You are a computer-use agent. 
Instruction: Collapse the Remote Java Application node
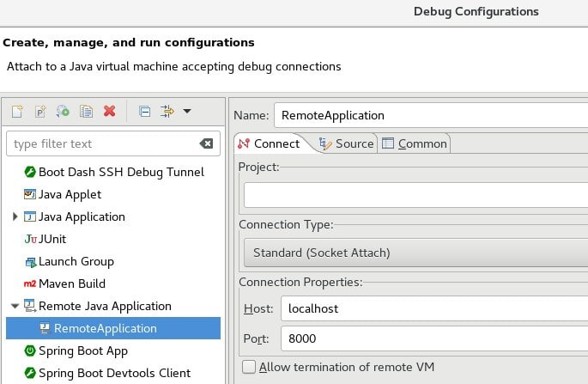15,306
